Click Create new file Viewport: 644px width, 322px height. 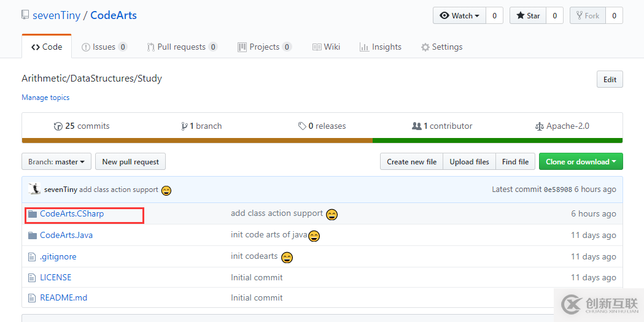411,162
